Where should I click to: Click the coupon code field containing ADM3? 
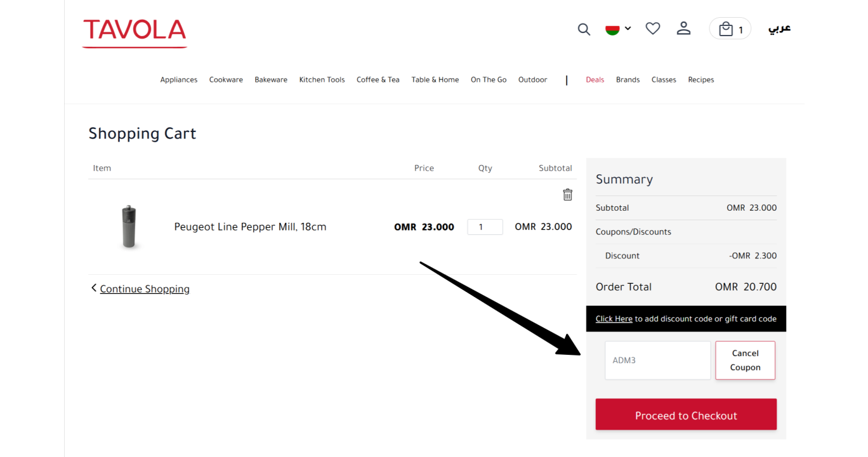[x=658, y=361]
